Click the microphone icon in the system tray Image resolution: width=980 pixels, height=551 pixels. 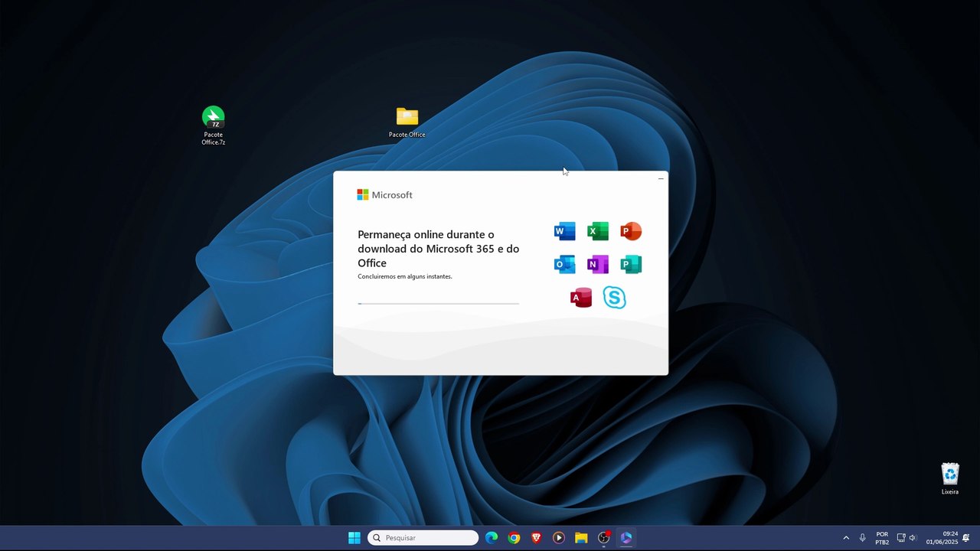(862, 538)
